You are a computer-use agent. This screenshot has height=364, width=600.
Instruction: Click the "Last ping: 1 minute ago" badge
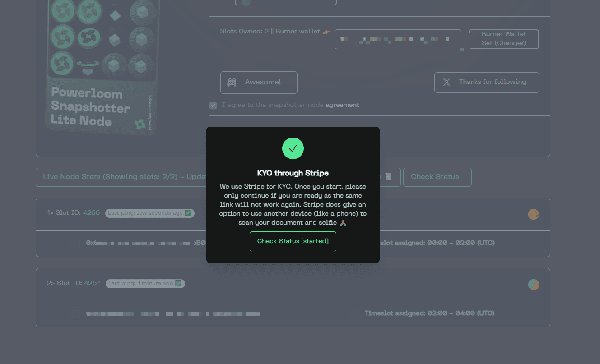[x=145, y=283]
